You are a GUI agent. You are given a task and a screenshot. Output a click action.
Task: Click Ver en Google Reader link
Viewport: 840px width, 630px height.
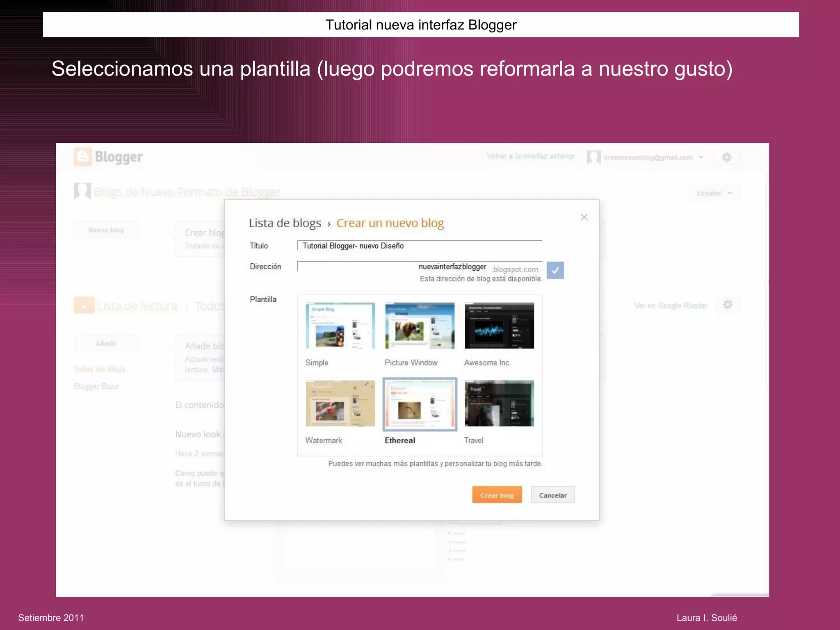[671, 306]
